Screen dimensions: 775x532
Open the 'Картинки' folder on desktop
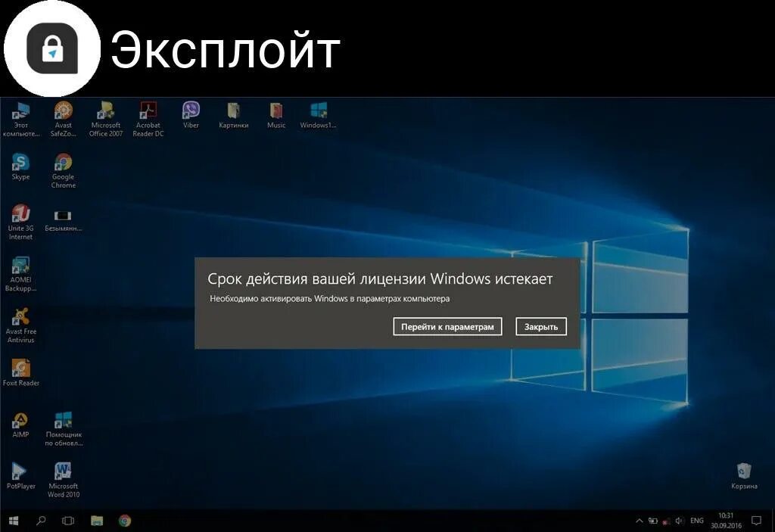point(233,115)
